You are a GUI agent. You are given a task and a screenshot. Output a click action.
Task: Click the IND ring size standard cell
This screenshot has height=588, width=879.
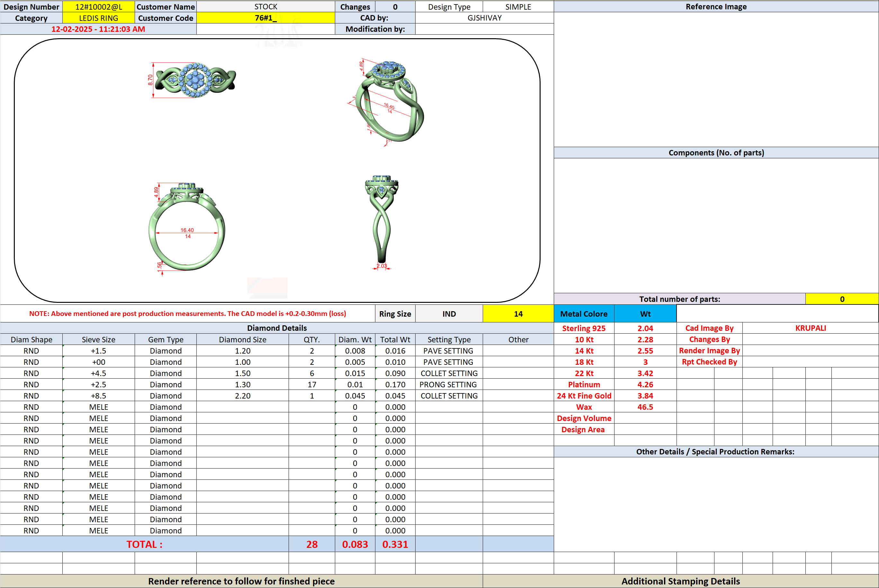[x=449, y=314]
